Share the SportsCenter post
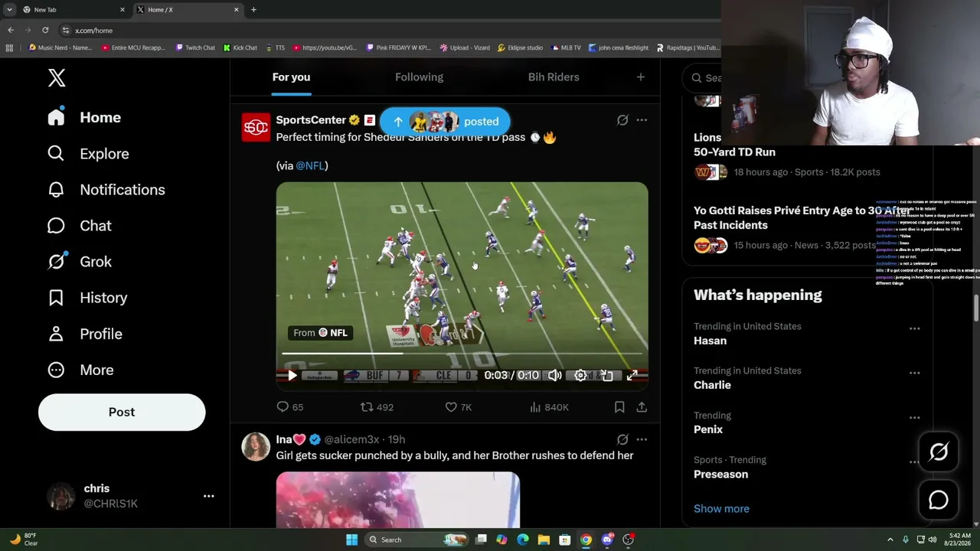The width and height of the screenshot is (980, 551). 642,407
